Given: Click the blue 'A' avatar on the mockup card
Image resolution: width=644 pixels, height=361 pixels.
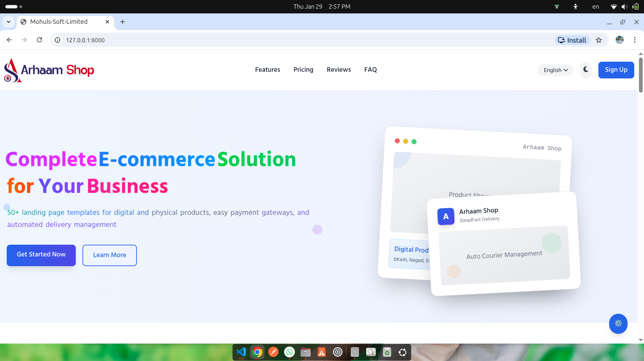Looking at the screenshot, I should coord(446,217).
